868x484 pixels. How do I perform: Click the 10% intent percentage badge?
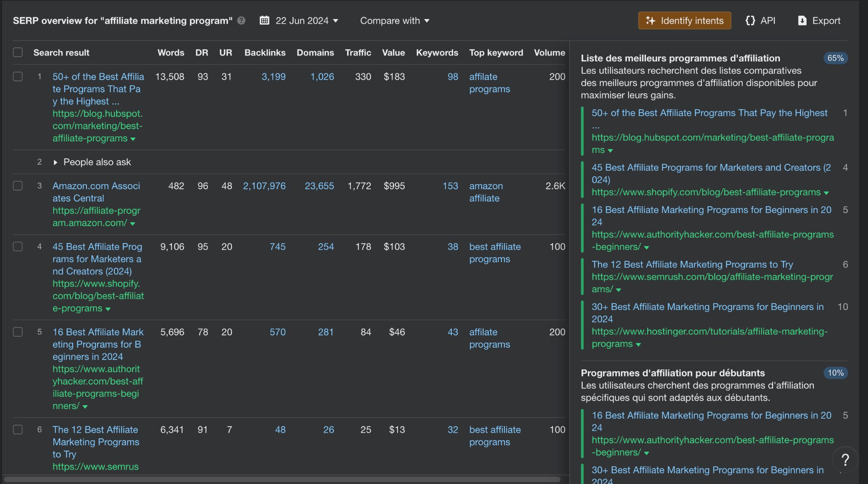835,373
